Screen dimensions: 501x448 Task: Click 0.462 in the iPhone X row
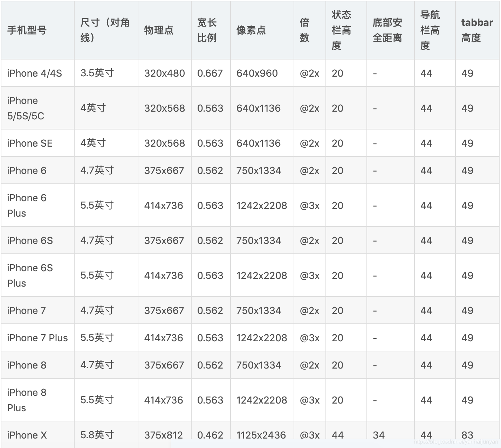point(210,435)
